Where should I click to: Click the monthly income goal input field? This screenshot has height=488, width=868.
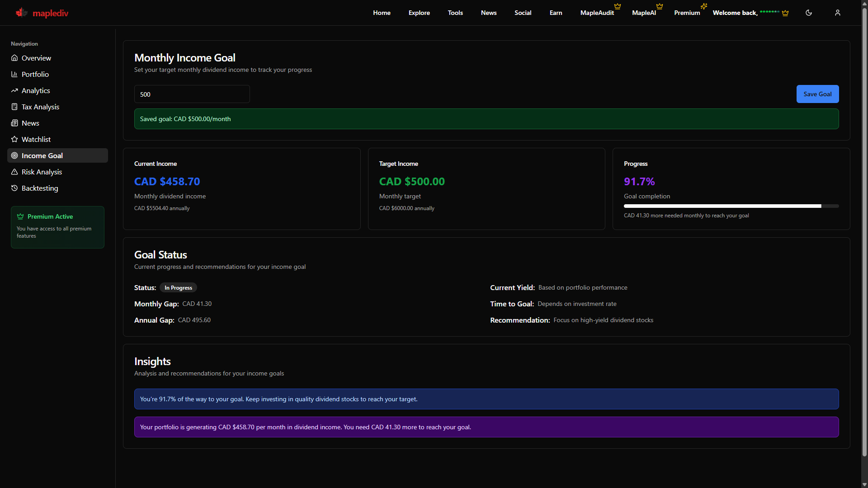tap(192, 94)
